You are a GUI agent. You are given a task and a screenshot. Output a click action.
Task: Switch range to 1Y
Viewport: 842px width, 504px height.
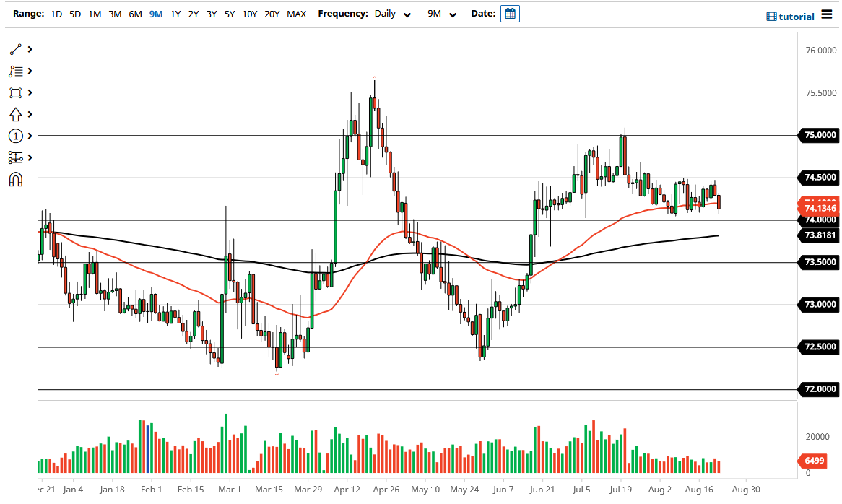click(x=175, y=14)
